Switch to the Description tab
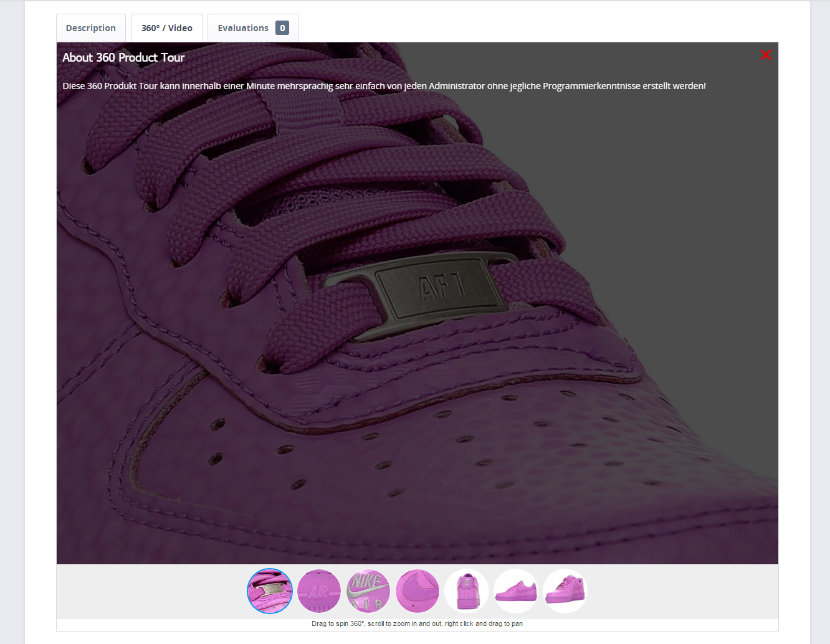The height and width of the screenshot is (644, 830). point(91,28)
